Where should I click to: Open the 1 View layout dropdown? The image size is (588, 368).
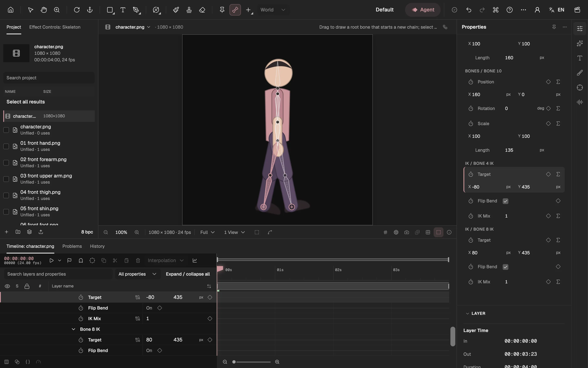[234, 232]
